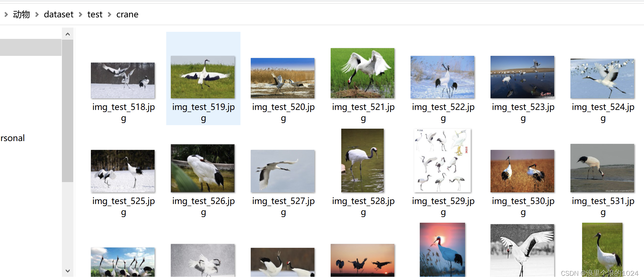Select thumbnail of img_test_531.jpg
This screenshot has width=644, height=280.
(602, 168)
